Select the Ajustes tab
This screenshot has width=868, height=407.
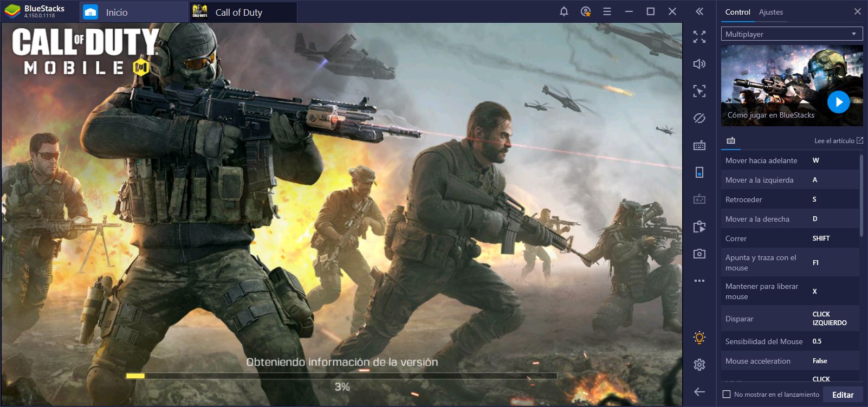(x=770, y=12)
